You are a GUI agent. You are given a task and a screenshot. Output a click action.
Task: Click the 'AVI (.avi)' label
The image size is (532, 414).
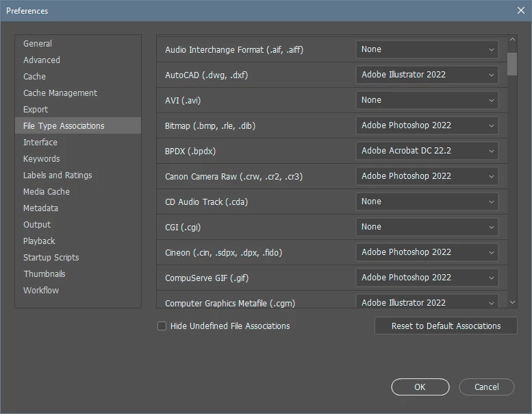[183, 101]
